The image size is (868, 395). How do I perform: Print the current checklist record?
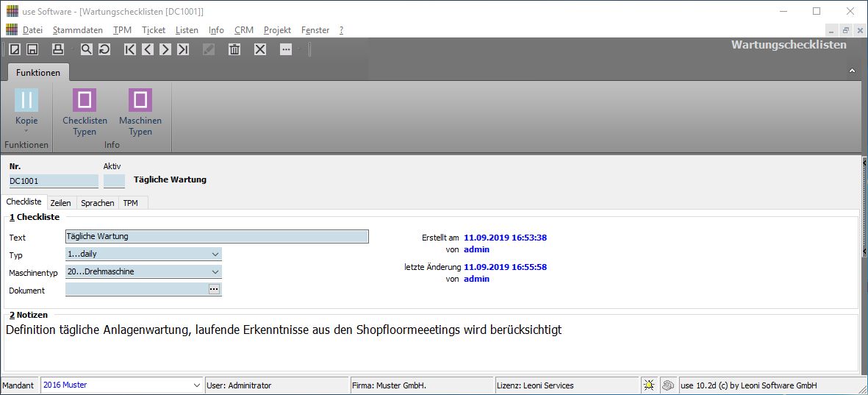58,49
